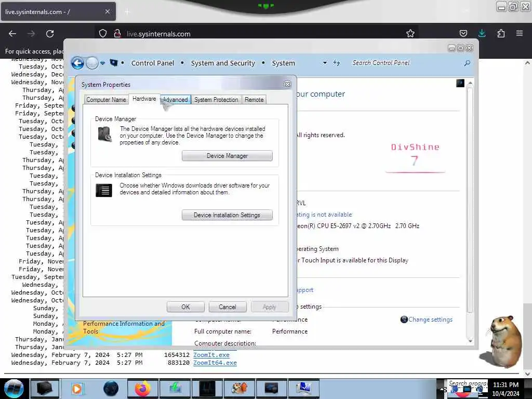Click the 'rating is not available' link
The height and width of the screenshot is (399, 532).
click(x=324, y=215)
